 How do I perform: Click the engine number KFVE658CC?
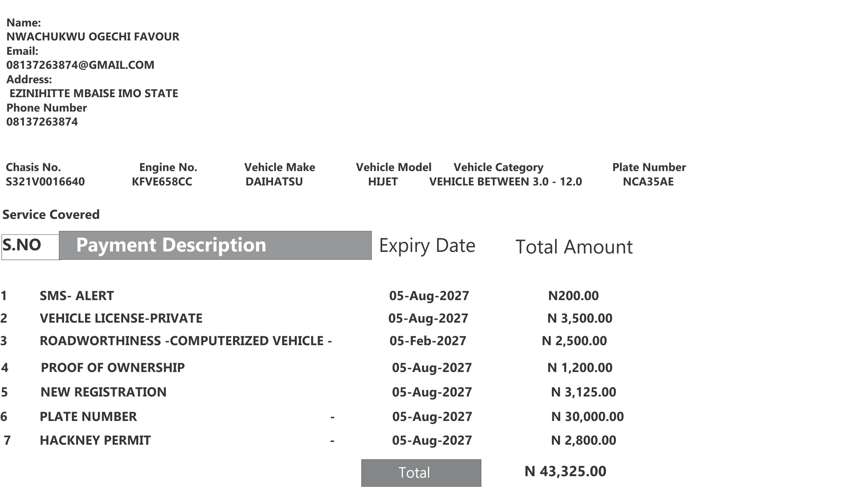[162, 182]
